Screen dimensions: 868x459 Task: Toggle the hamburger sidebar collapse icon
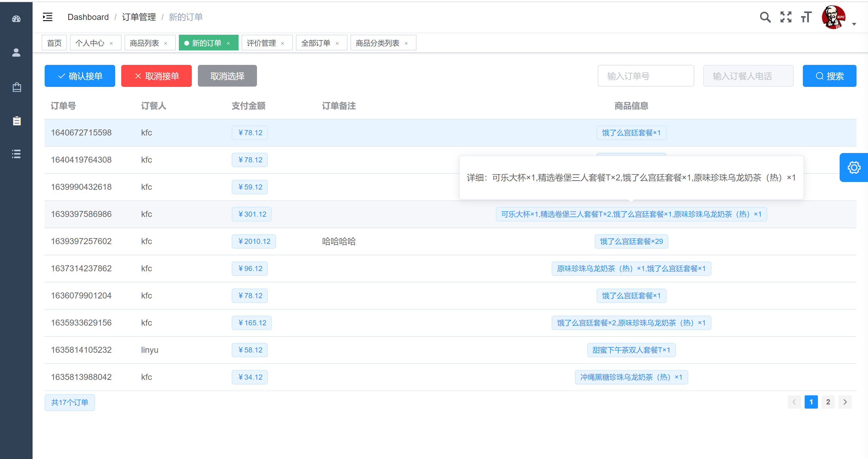48,17
